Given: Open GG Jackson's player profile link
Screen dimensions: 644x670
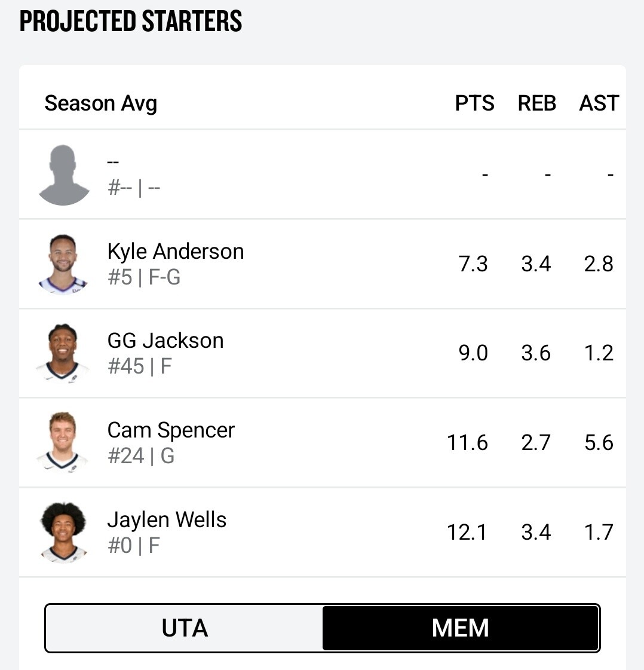Looking at the screenshot, I should tap(165, 341).
